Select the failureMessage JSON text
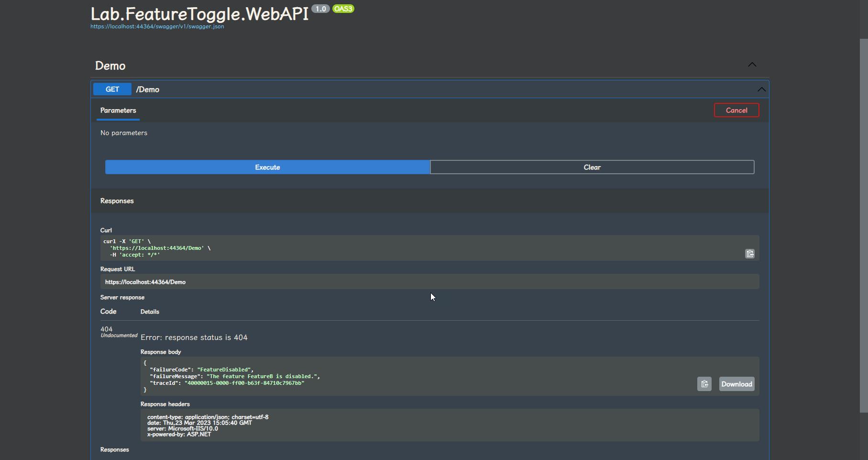Image resolution: width=868 pixels, height=460 pixels. click(234, 376)
